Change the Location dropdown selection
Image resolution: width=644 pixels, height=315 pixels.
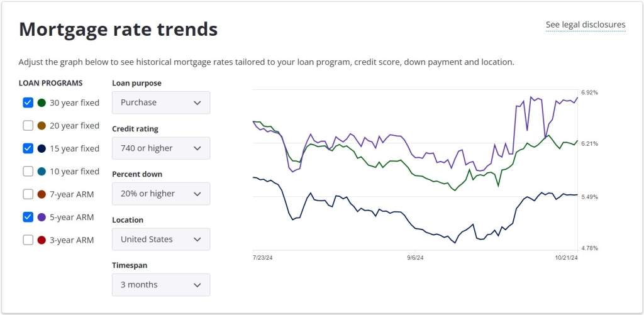point(160,240)
